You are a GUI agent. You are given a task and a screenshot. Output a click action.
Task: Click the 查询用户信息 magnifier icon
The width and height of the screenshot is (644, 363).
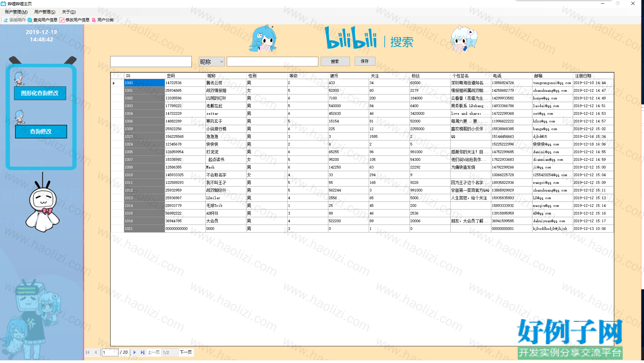click(x=30, y=20)
